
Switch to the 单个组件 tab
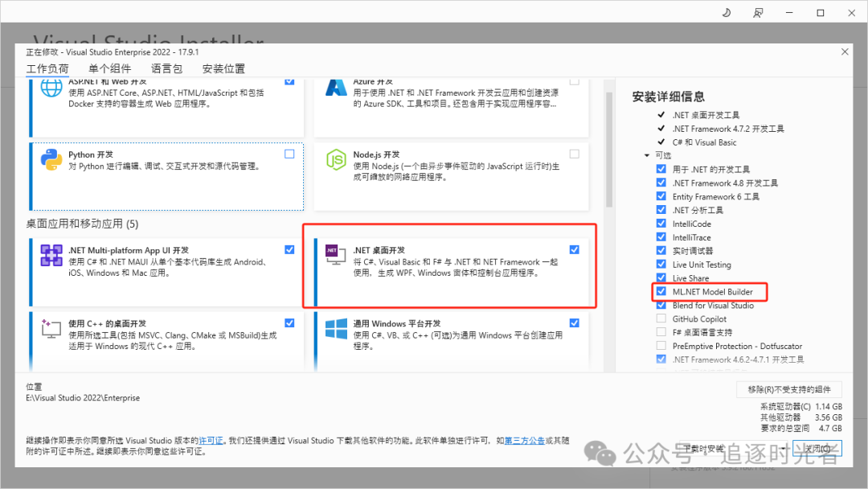(109, 68)
